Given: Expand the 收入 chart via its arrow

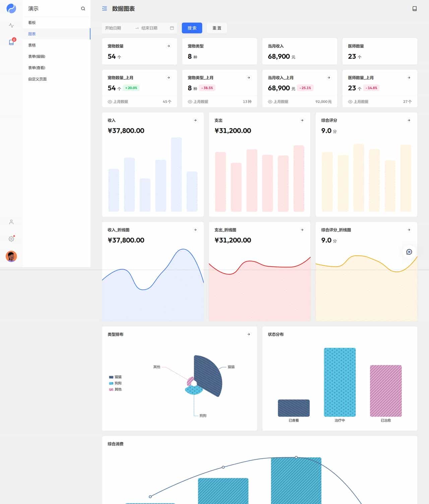Looking at the screenshot, I should 195,120.
